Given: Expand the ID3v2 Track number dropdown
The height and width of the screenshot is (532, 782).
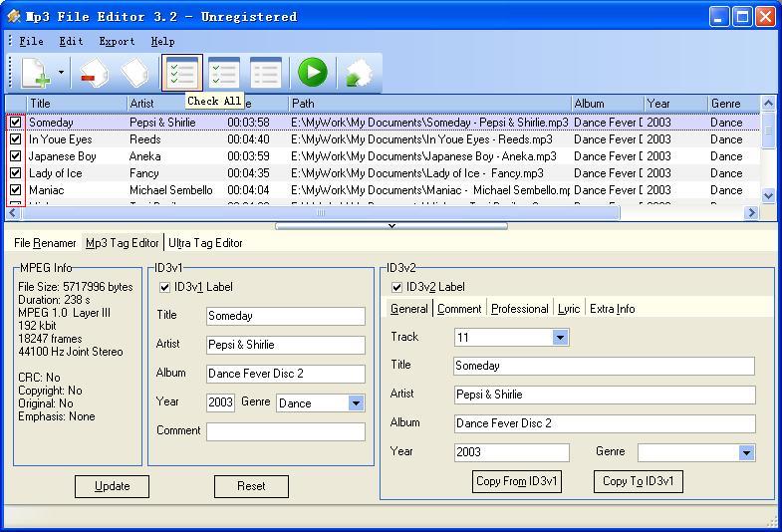Looking at the screenshot, I should (560, 338).
